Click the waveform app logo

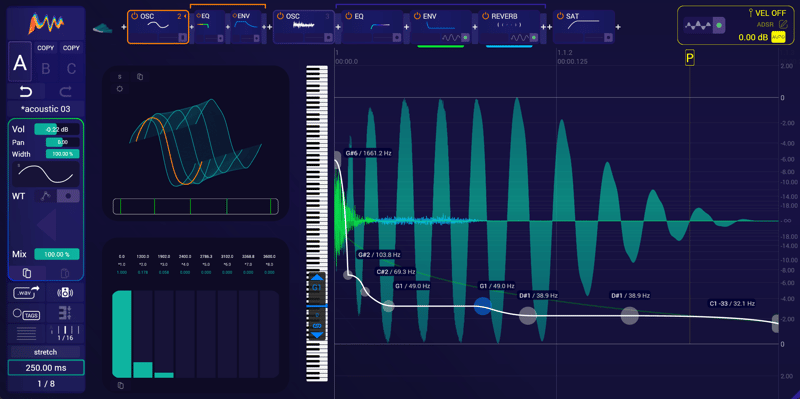(46, 22)
